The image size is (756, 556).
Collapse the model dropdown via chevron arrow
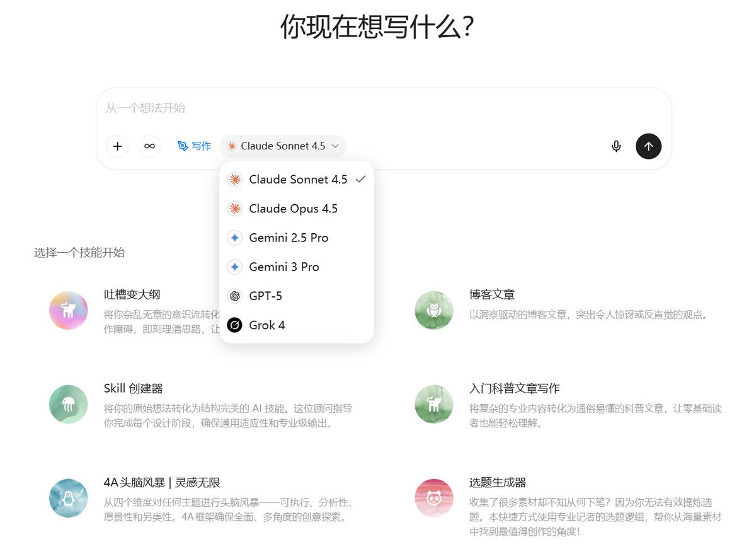[335, 146]
